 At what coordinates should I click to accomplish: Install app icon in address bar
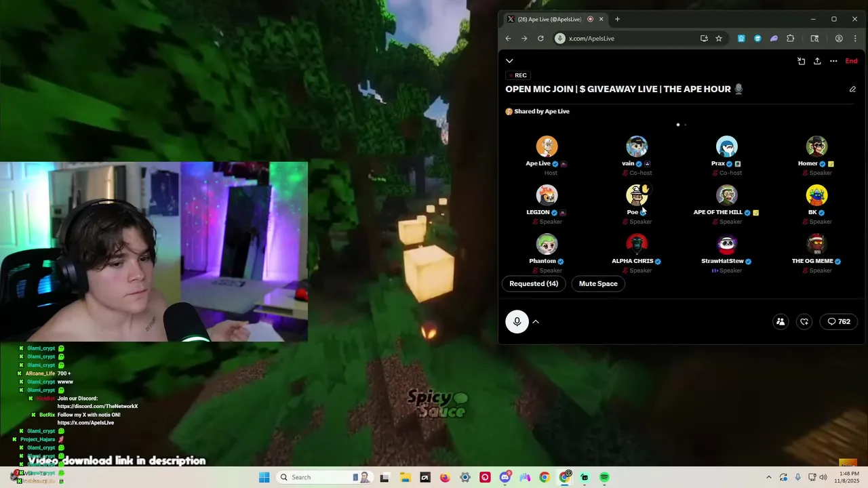[x=704, y=39]
